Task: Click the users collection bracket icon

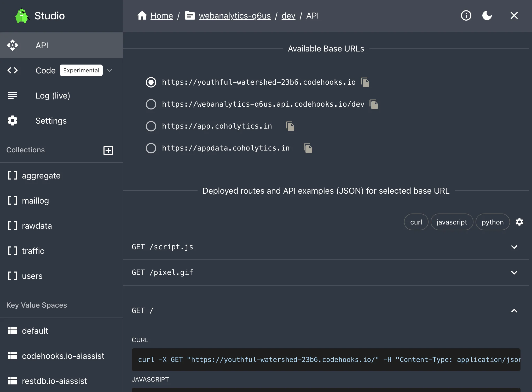Action: point(13,276)
